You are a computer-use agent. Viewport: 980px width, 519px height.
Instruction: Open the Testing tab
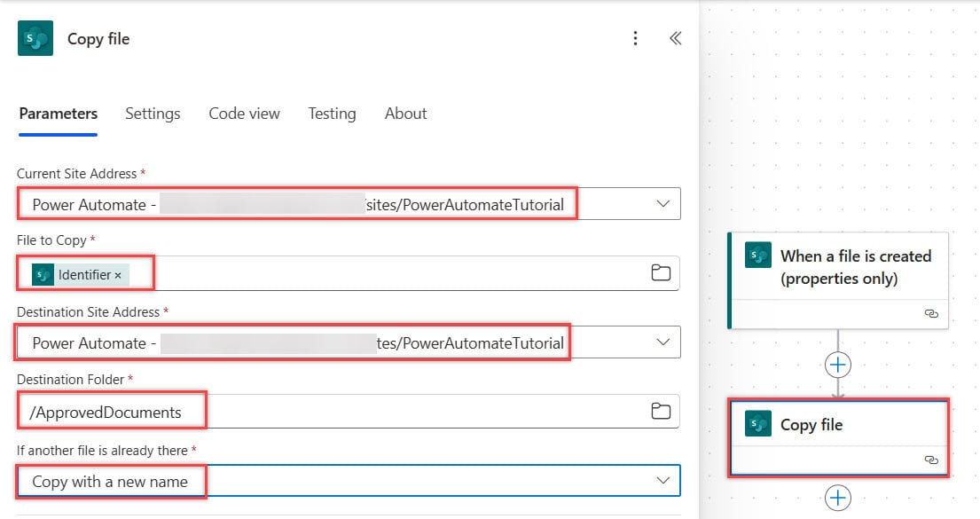pos(332,114)
